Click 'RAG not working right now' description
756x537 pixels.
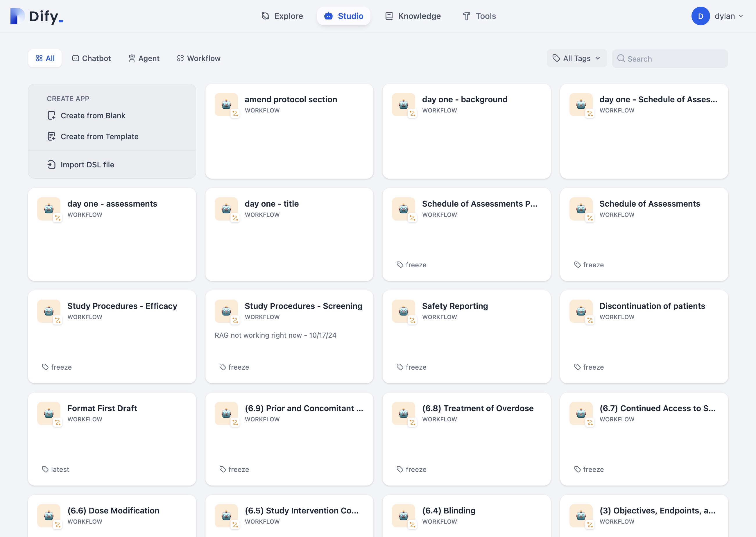[275, 335]
